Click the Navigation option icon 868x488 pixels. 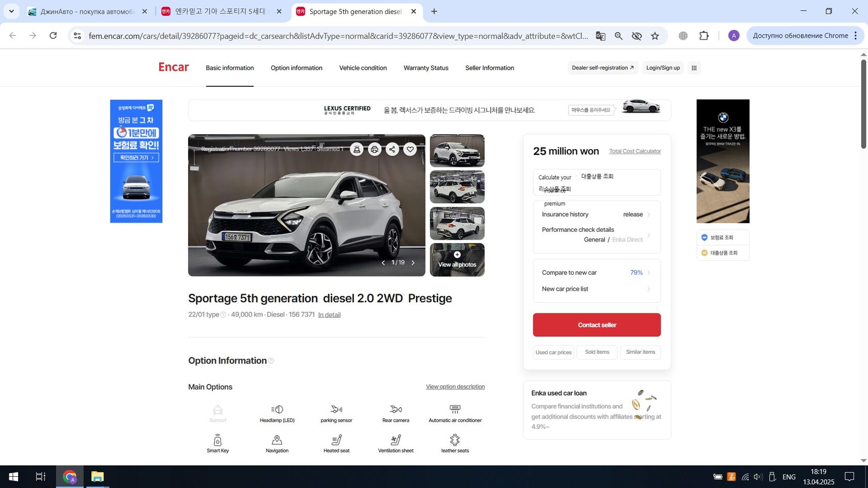(277, 440)
